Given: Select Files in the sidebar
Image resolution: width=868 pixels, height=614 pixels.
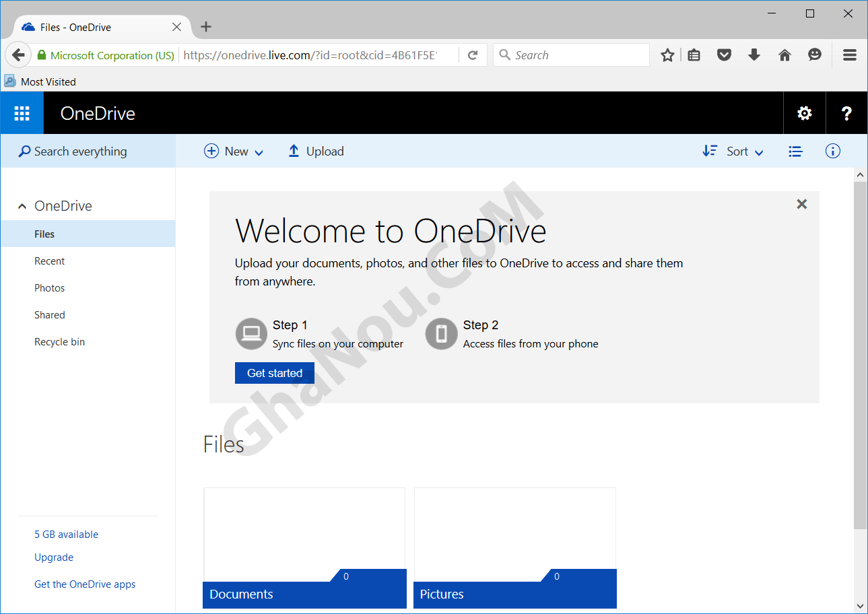Looking at the screenshot, I should 88,234.
